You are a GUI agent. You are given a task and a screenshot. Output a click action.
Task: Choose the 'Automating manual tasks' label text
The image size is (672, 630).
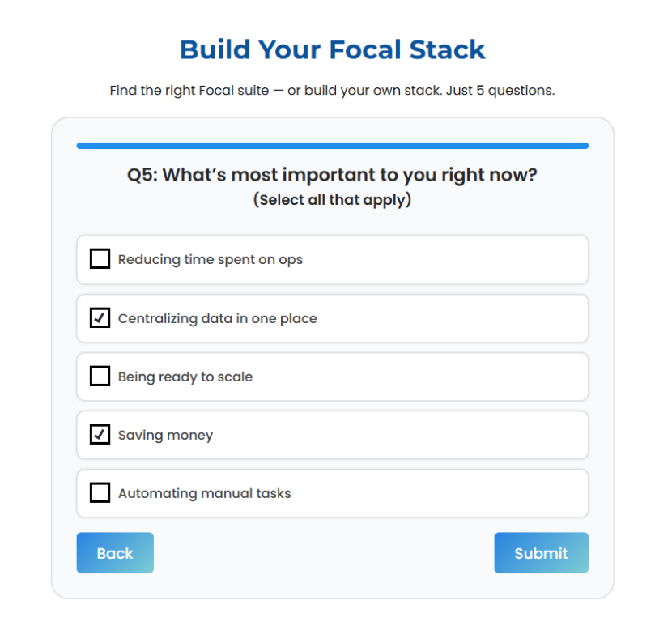[x=204, y=493]
